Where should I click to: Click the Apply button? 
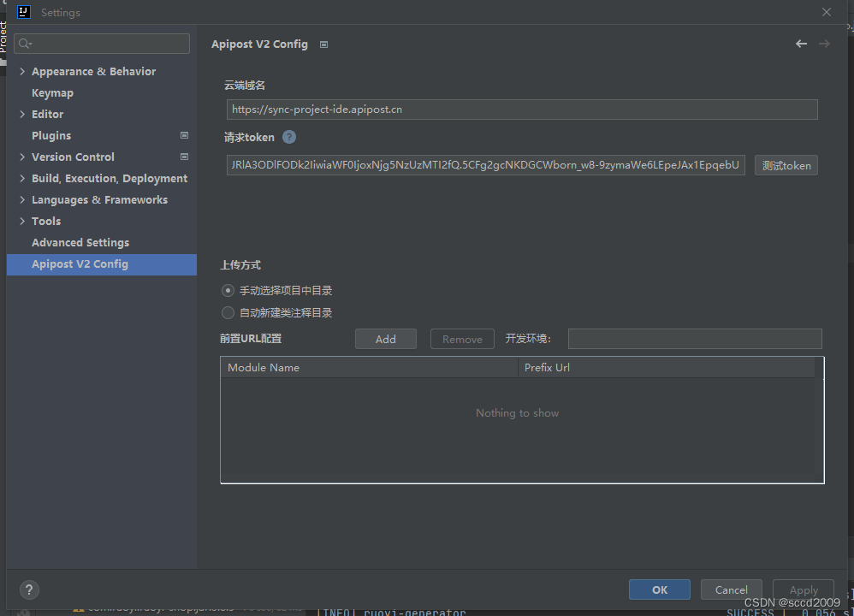(x=804, y=589)
